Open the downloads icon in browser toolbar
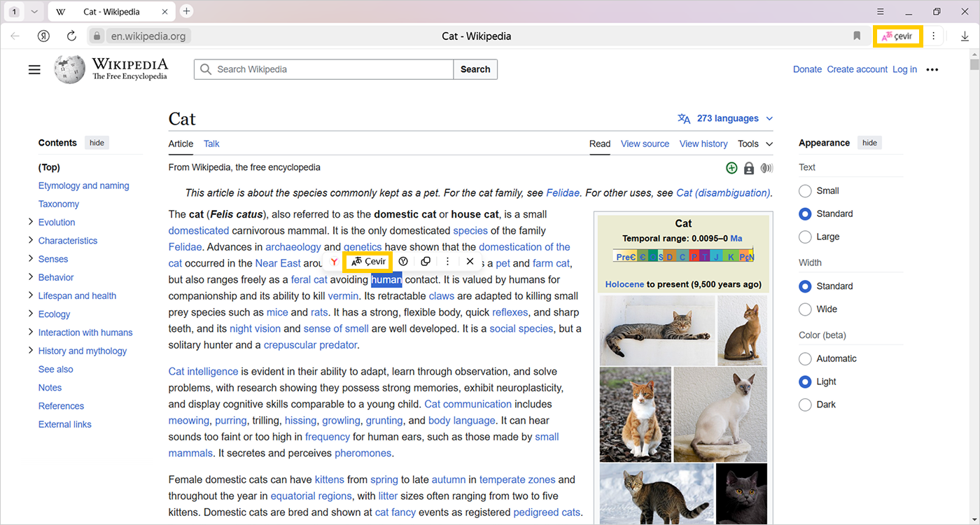Screen dimensions: 980x525 965,36
